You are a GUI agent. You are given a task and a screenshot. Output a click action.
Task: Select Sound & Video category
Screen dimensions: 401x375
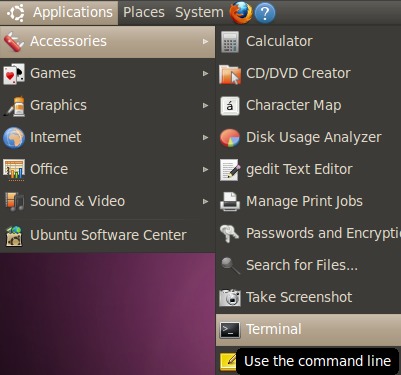108,201
